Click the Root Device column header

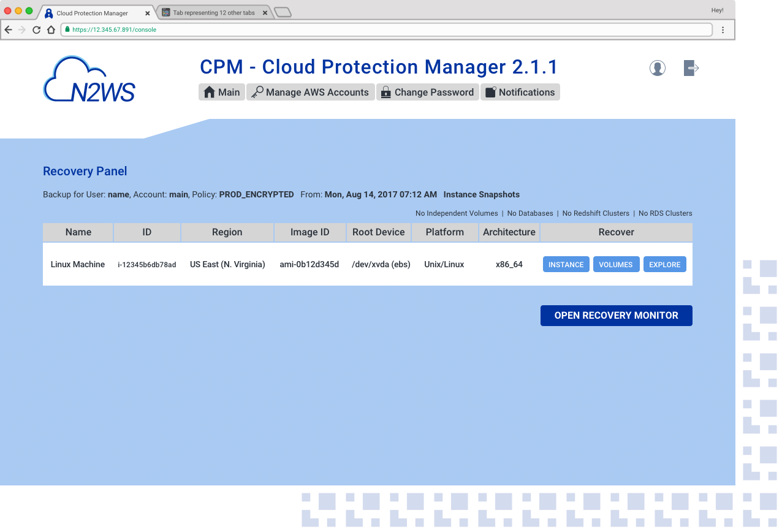379,232
